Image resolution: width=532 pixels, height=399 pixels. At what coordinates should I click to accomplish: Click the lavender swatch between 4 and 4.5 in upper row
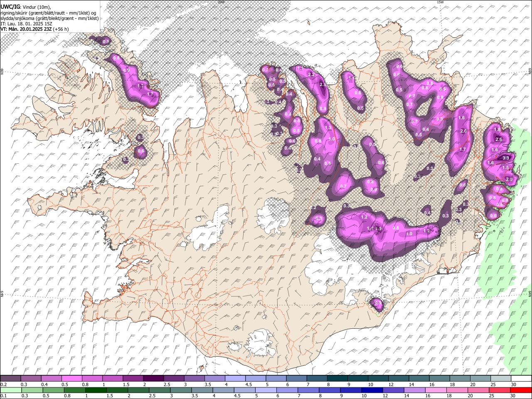235,378
